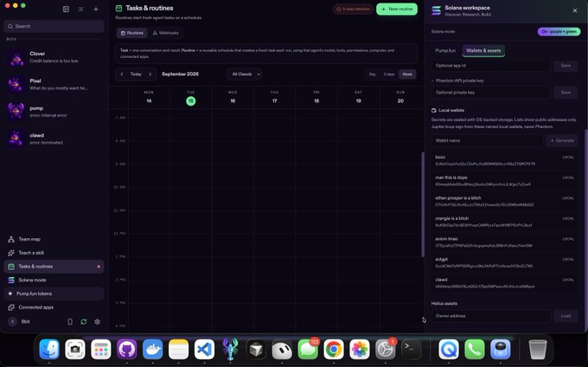
Task: Switch to the Routines tab
Action: pos(132,33)
